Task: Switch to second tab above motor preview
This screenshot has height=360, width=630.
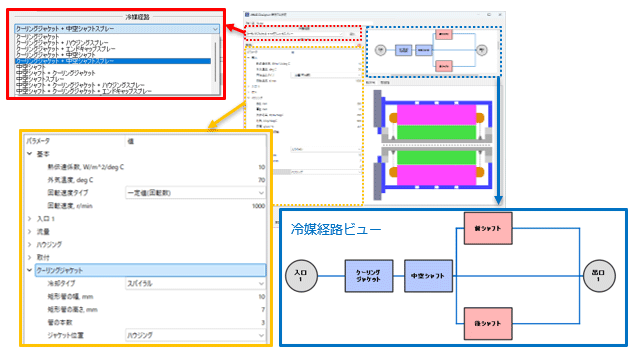Action: (385, 82)
